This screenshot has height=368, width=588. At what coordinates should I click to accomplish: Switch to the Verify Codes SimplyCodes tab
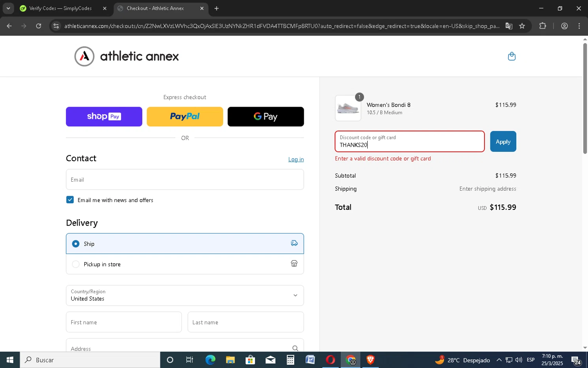pyautogui.click(x=60, y=8)
